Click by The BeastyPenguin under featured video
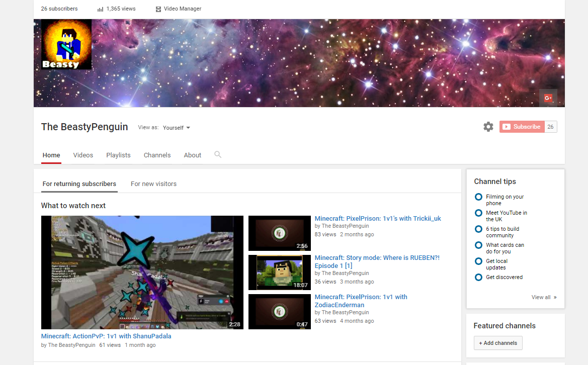 [x=68, y=345]
